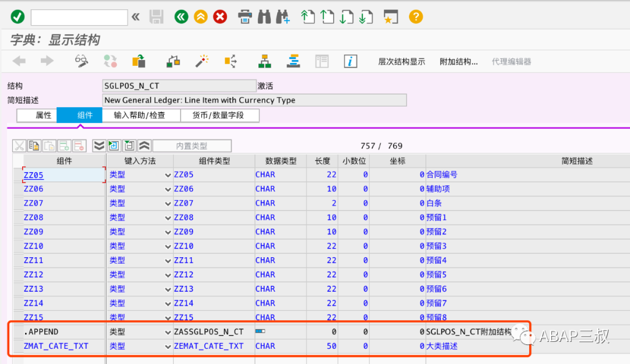Click the short description field

click(x=254, y=100)
